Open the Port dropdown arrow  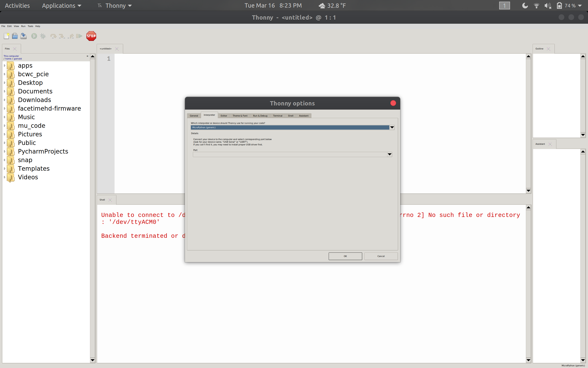coord(390,155)
